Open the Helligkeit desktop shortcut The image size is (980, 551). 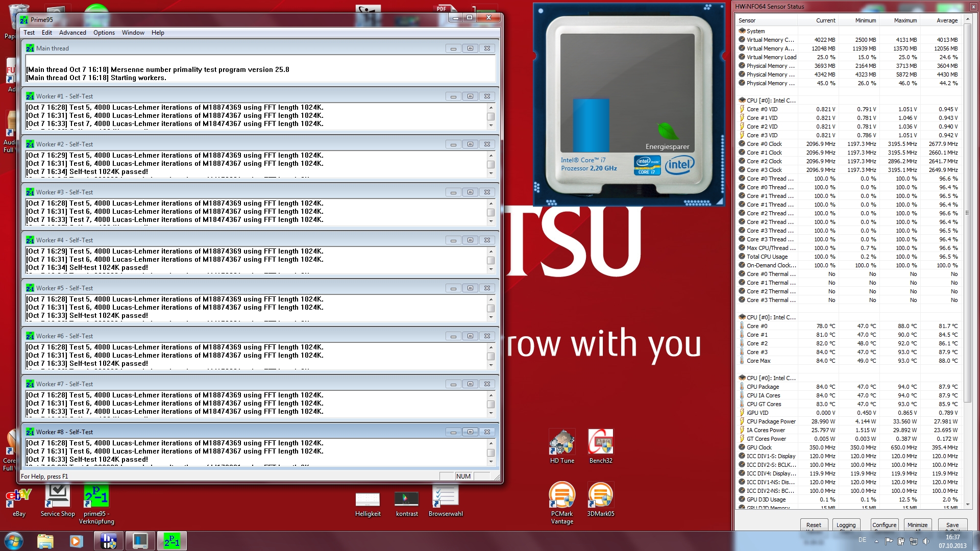367,500
